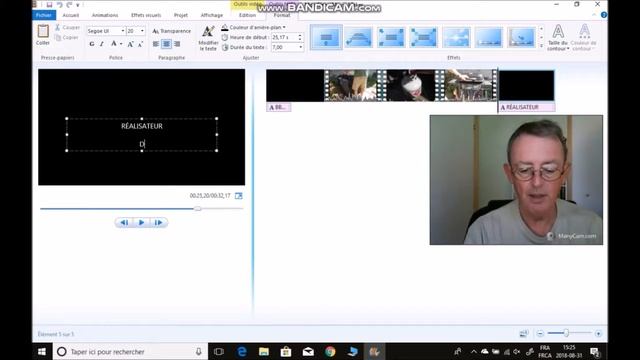
Task: Click the preview seek slider handle
Action: (198, 209)
